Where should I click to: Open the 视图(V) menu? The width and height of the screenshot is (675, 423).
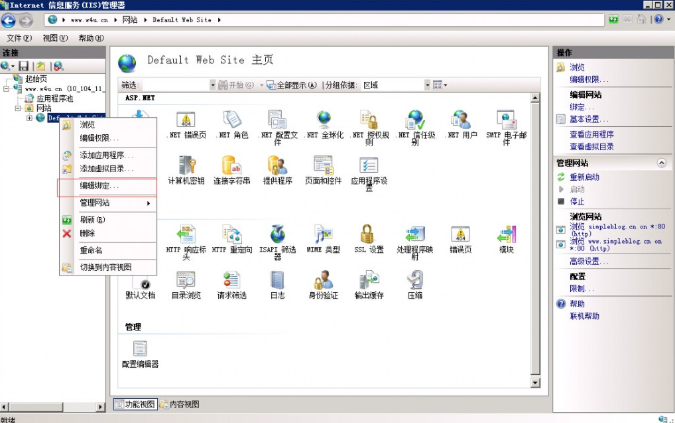click(55, 38)
